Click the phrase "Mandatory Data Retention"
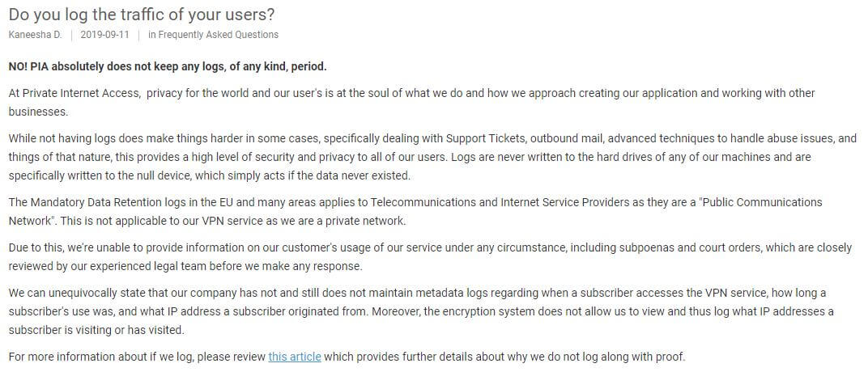The height and width of the screenshot is (372, 868). 85,201
